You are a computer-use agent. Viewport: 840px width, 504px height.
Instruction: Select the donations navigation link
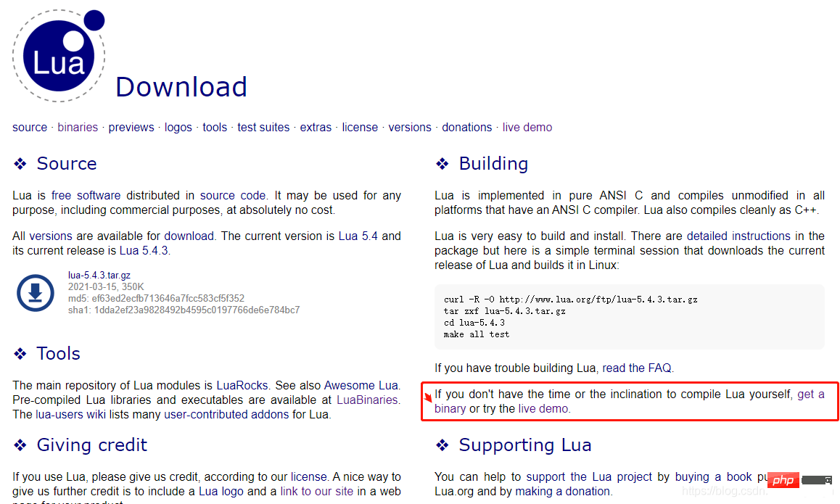click(x=467, y=127)
